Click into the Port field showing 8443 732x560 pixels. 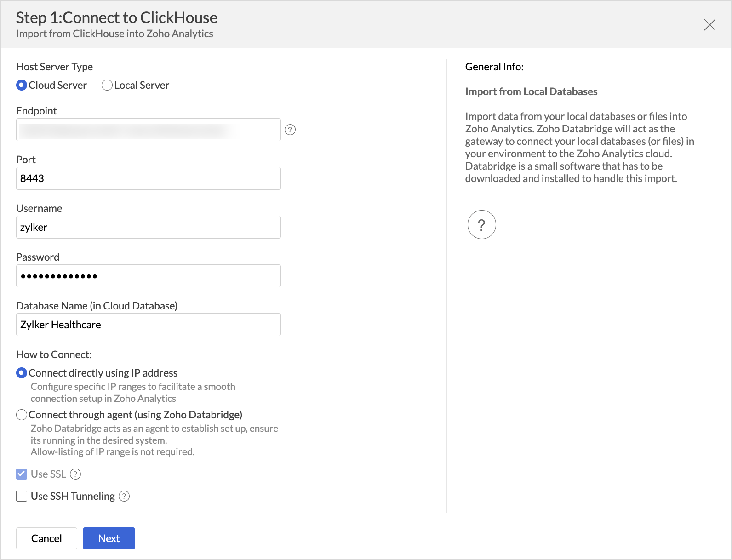[x=148, y=178]
